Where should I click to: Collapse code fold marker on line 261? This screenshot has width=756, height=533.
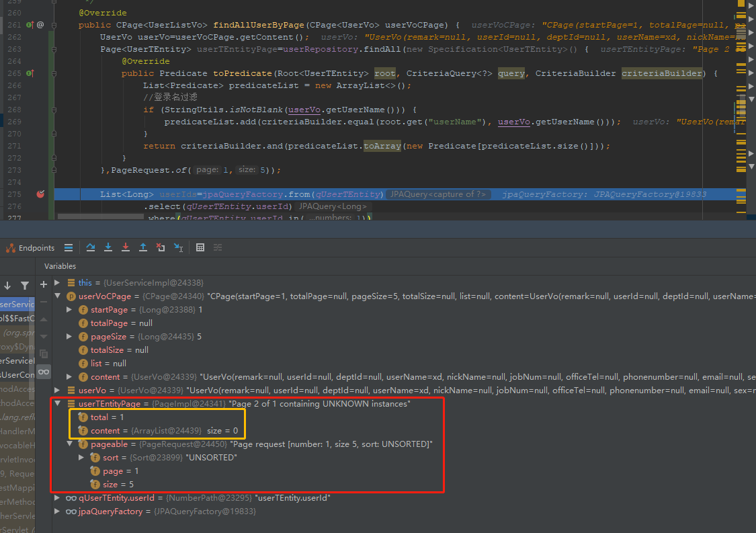click(54, 25)
